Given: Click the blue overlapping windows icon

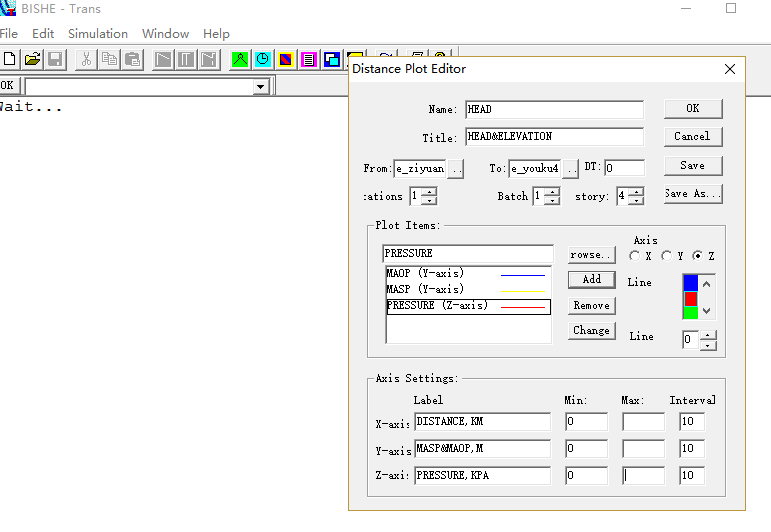Looking at the screenshot, I should (332, 60).
